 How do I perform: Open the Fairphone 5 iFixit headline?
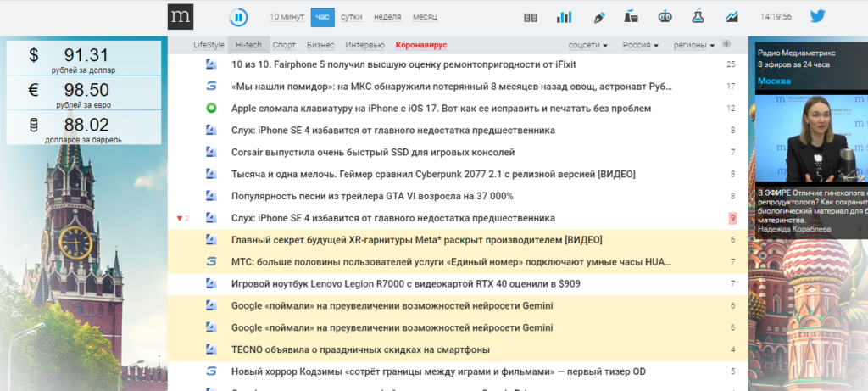(x=403, y=64)
